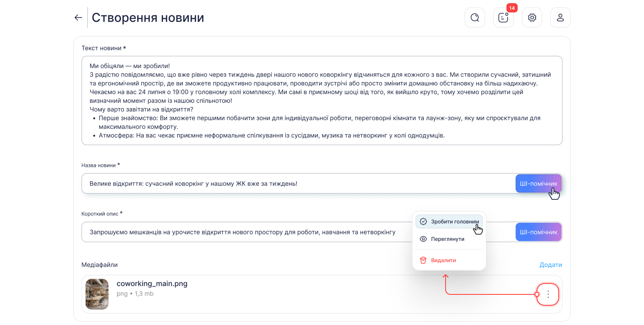Select Видалити to remove the file
This screenshot has height=325, width=644.
449,261
